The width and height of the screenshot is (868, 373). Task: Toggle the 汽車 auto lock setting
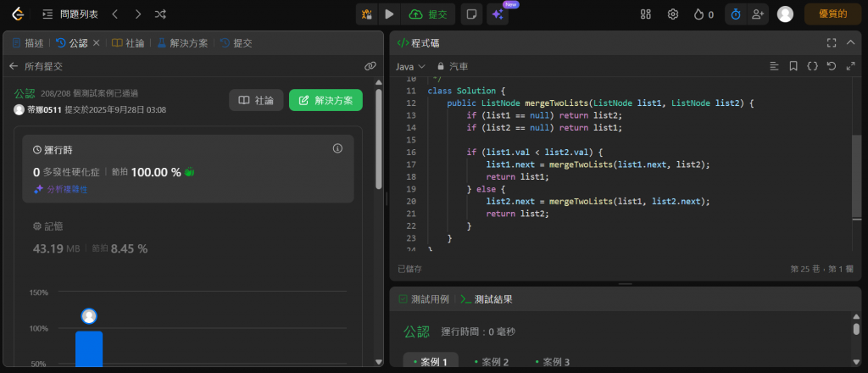pos(453,66)
